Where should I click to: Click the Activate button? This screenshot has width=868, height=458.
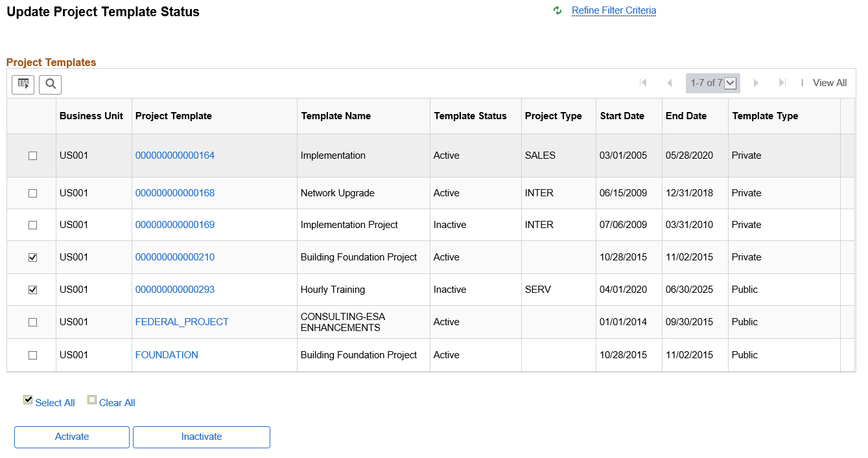[x=71, y=437]
